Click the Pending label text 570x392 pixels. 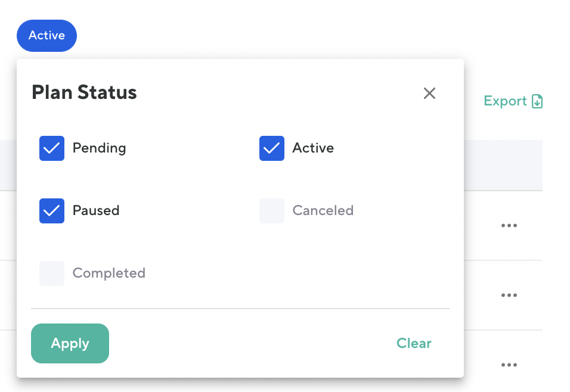pyautogui.click(x=99, y=148)
